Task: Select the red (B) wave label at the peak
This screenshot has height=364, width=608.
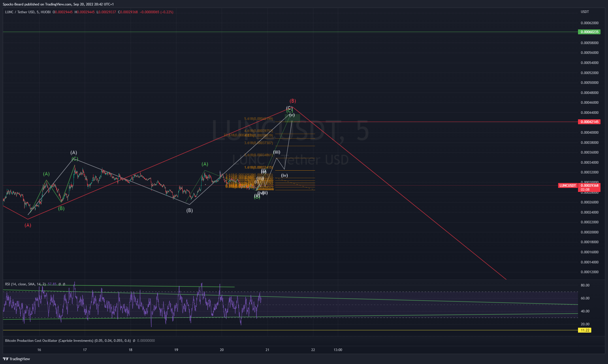Action: [293, 101]
